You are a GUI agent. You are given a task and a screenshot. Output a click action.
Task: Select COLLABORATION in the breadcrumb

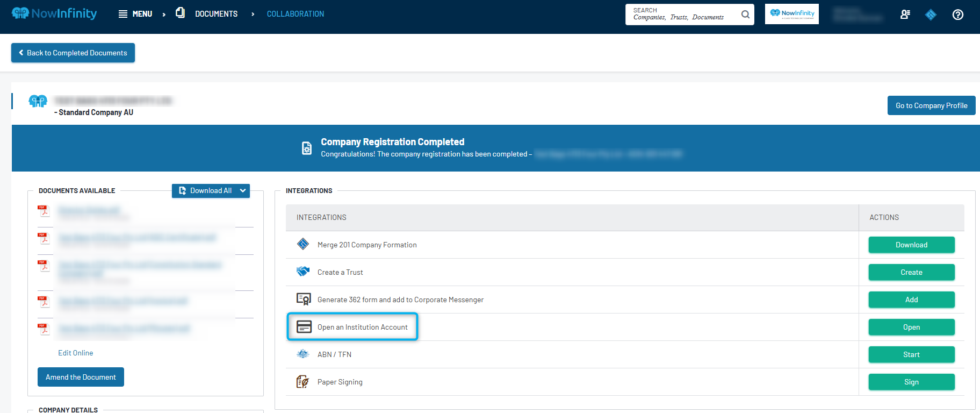tap(296, 14)
